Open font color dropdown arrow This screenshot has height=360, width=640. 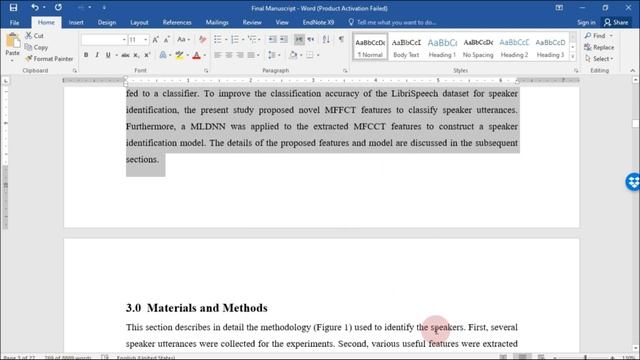point(204,55)
